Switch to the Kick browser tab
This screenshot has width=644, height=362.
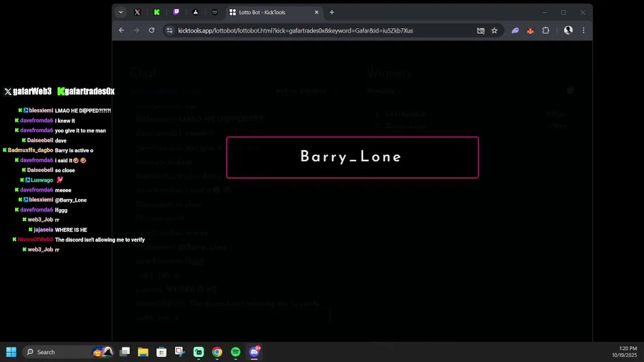pyautogui.click(x=157, y=12)
